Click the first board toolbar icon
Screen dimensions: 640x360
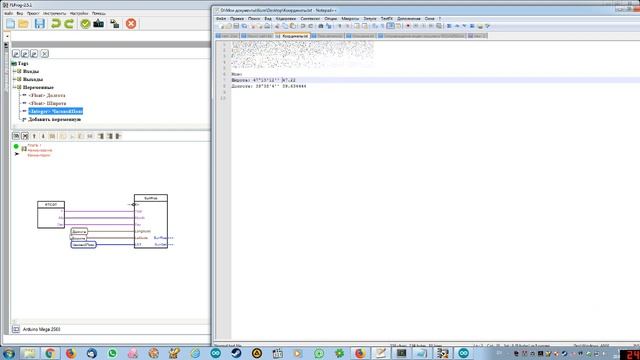click(x=16, y=136)
